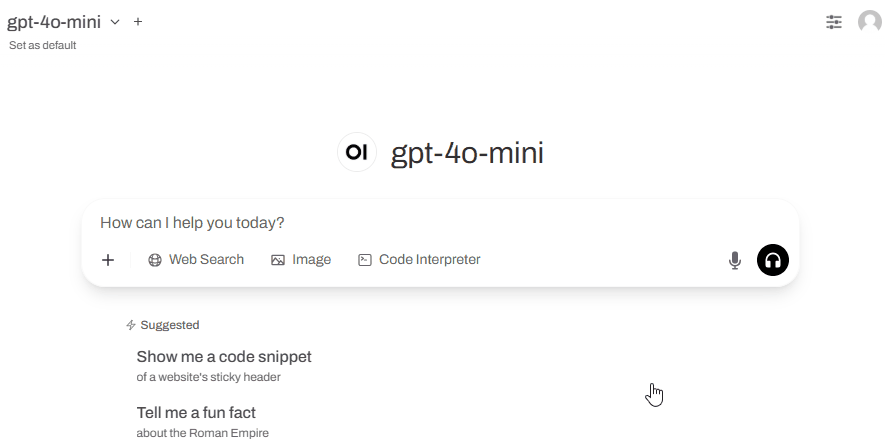Click the Set as default link
This screenshot has width=885, height=443.
pos(42,45)
